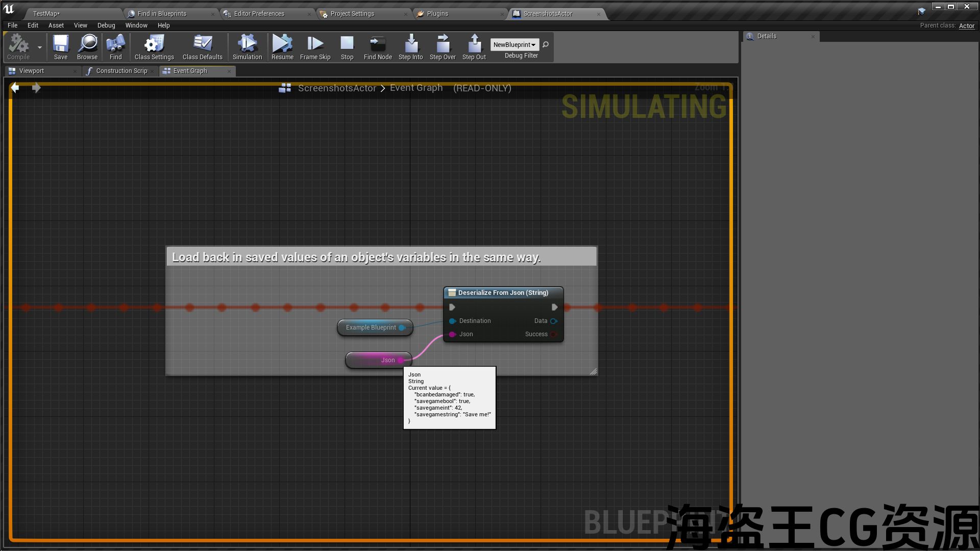The width and height of the screenshot is (980, 551).
Task: Open the NewBlueprint debug filter dropdown
Action: point(514,45)
